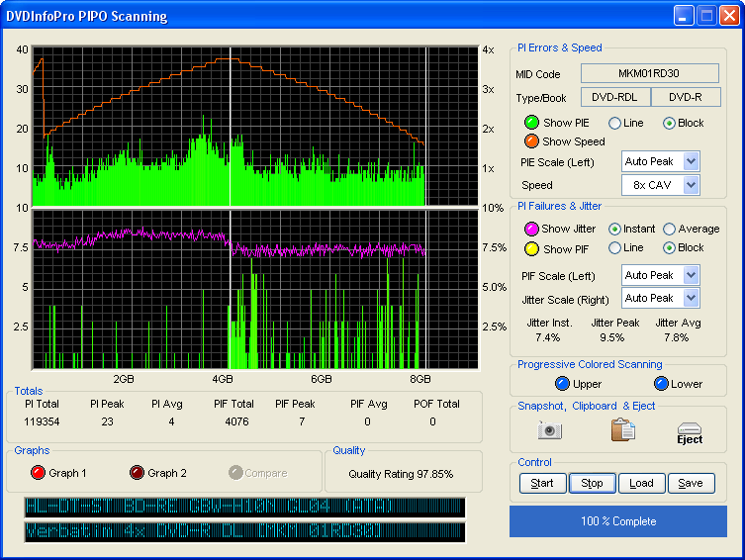745x560 pixels.
Task: Take a snapshot with the camera icon
Action: point(550,430)
